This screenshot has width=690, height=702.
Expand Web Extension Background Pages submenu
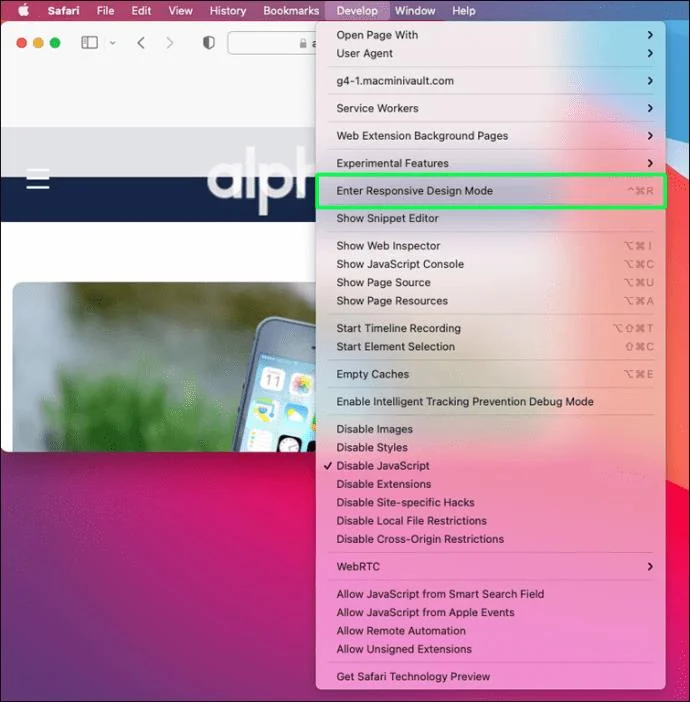pos(490,136)
